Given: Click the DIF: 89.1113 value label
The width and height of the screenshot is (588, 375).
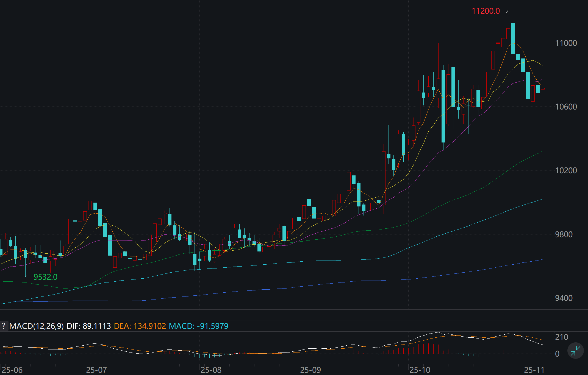Looking at the screenshot, I should click(x=88, y=326).
